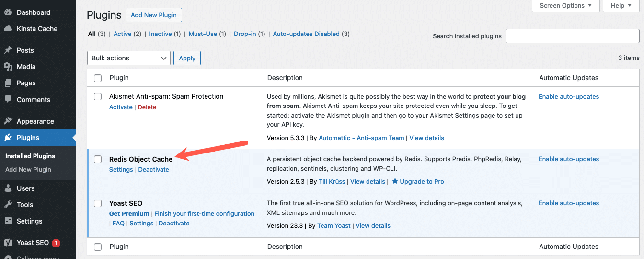Click Finish your first-time configuration link

tap(204, 214)
